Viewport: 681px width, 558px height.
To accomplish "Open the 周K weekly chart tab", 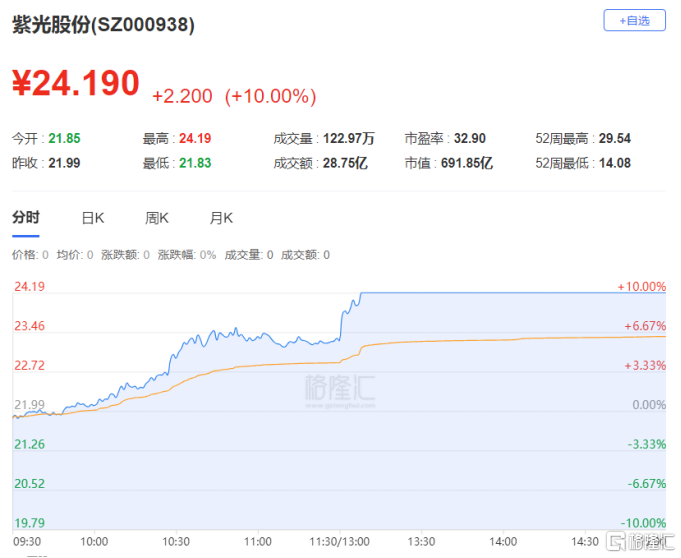I will (x=157, y=218).
